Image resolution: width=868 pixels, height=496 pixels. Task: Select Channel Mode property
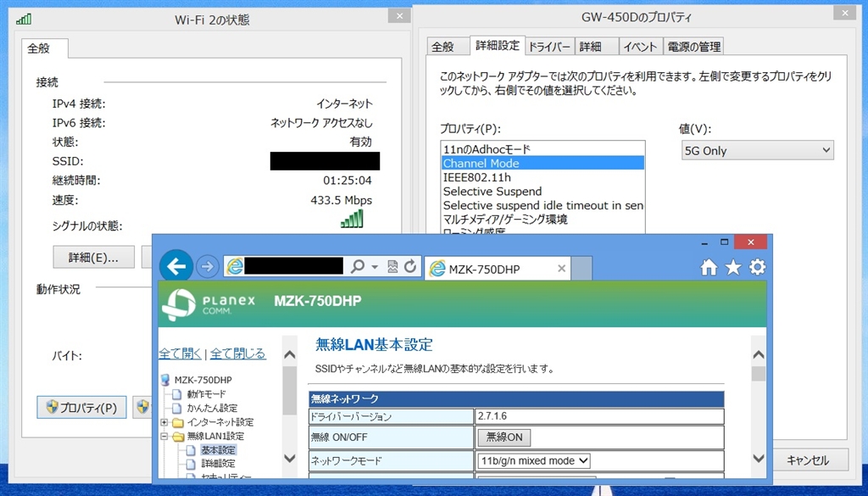[542, 164]
